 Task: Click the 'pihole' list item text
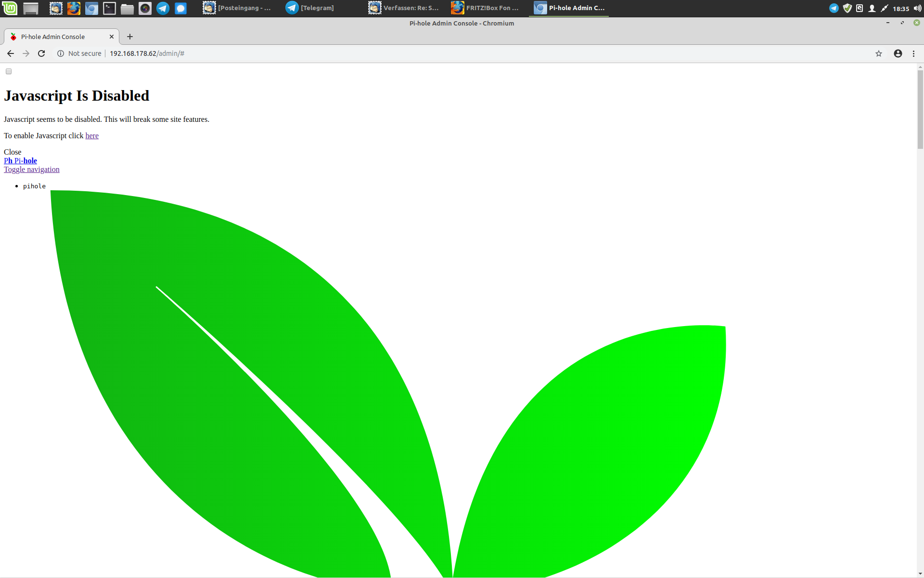pos(34,186)
